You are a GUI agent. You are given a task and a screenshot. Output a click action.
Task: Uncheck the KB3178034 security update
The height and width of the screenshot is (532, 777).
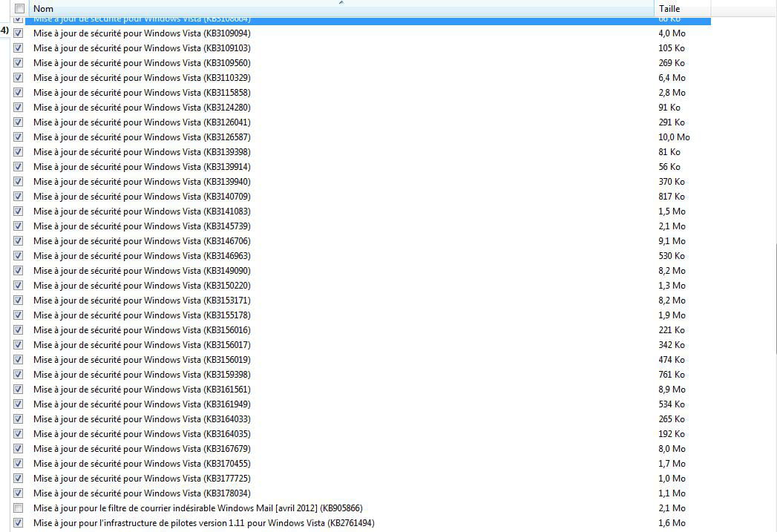(x=19, y=493)
